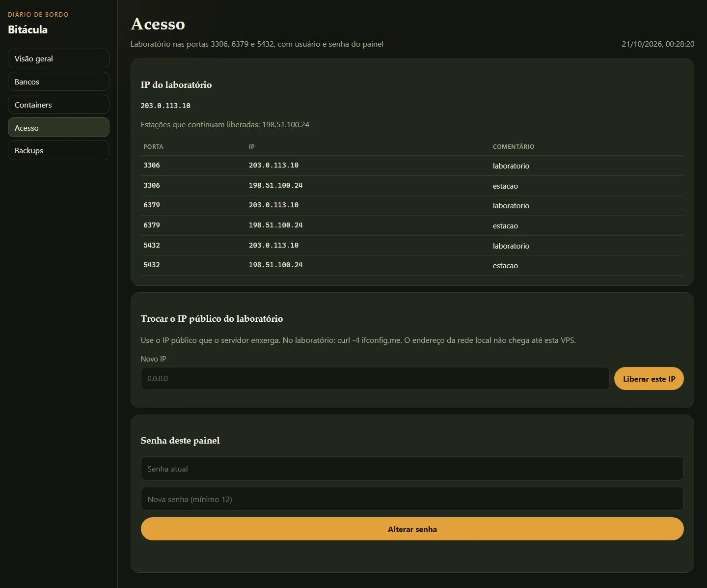Click the COMENTÁRIO column header
Image resolution: width=707 pixels, height=588 pixels.
(514, 147)
